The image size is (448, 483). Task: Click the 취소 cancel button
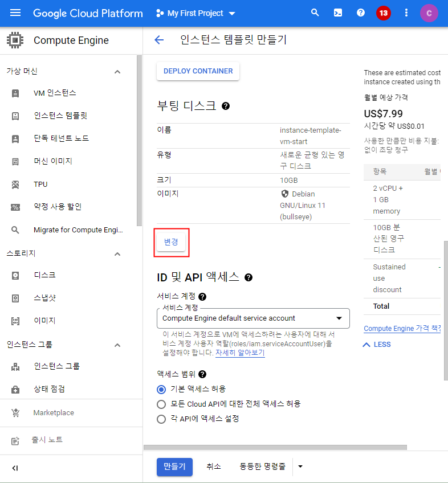coord(214,466)
